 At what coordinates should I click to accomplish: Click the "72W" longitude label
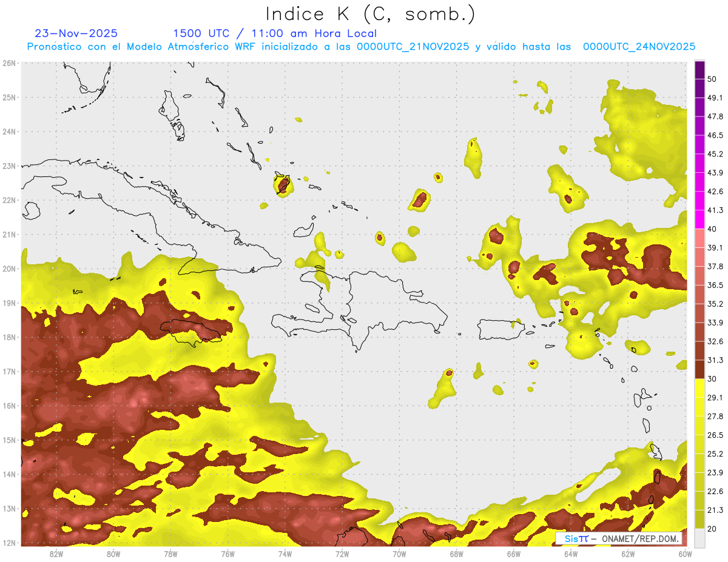pyautogui.click(x=342, y=554)
